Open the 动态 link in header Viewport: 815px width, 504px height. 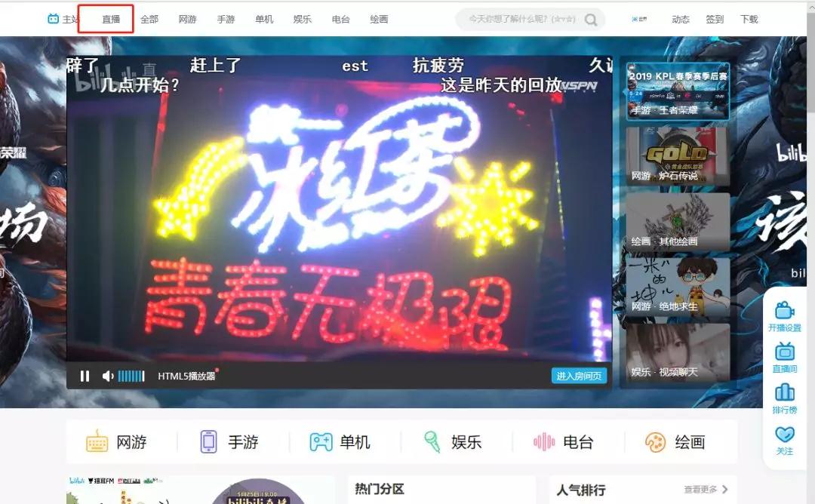[x=681, y=19]
